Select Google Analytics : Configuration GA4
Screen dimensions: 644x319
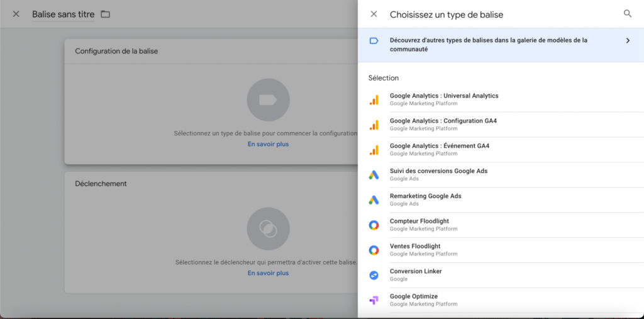(501, 125)
